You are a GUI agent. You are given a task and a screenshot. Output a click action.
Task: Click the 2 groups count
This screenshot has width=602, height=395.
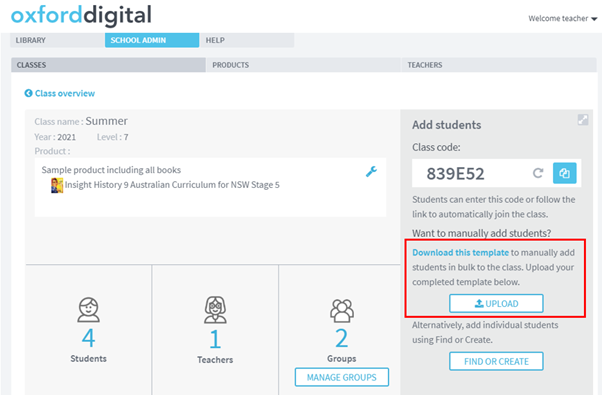[342, 338]
